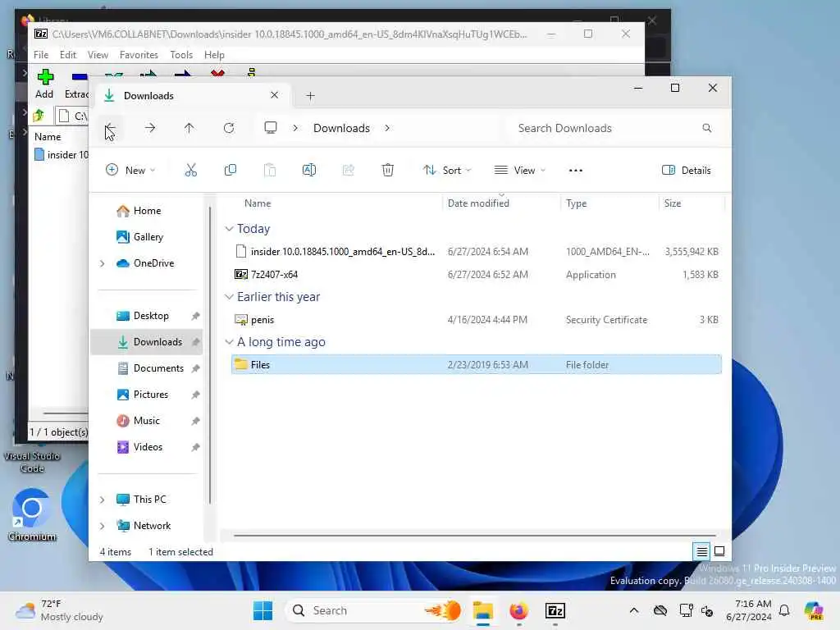The height and width of the screenshot is (630, 840).
Task: Show hidden tray icons
Action: point(634,610)
